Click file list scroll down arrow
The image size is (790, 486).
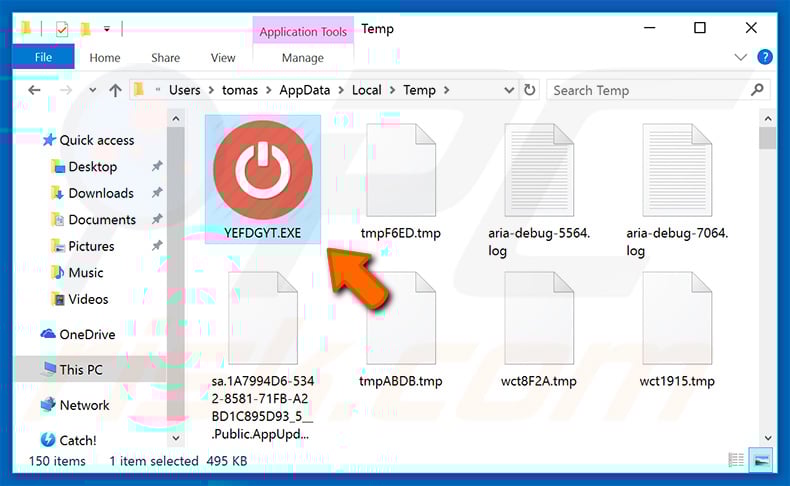tap(768, 438)
